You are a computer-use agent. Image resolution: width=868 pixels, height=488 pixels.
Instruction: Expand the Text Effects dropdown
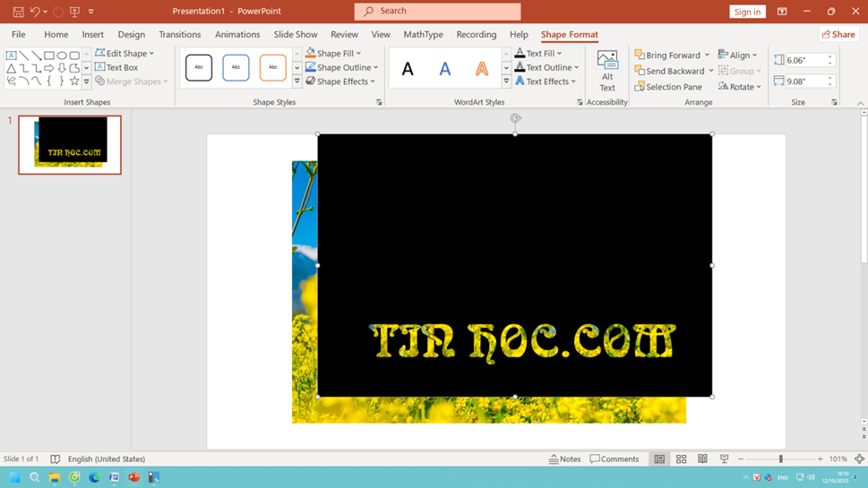pos(575,81)
